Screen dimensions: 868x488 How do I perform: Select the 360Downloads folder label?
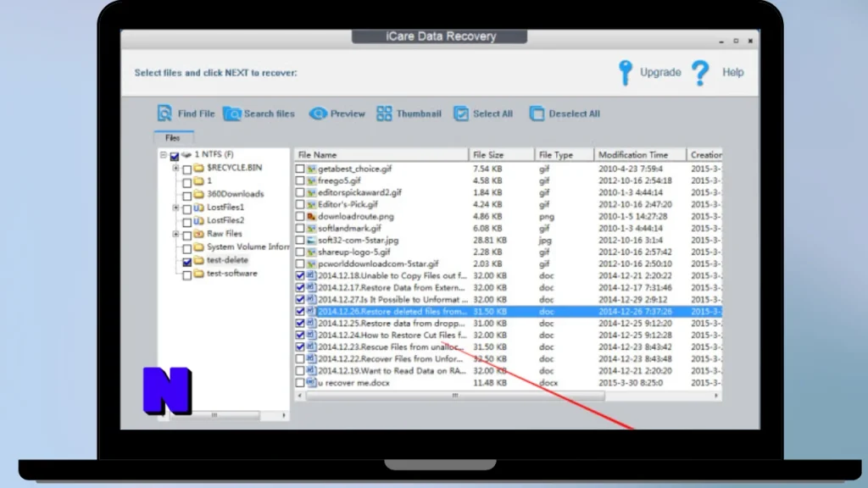236,194
